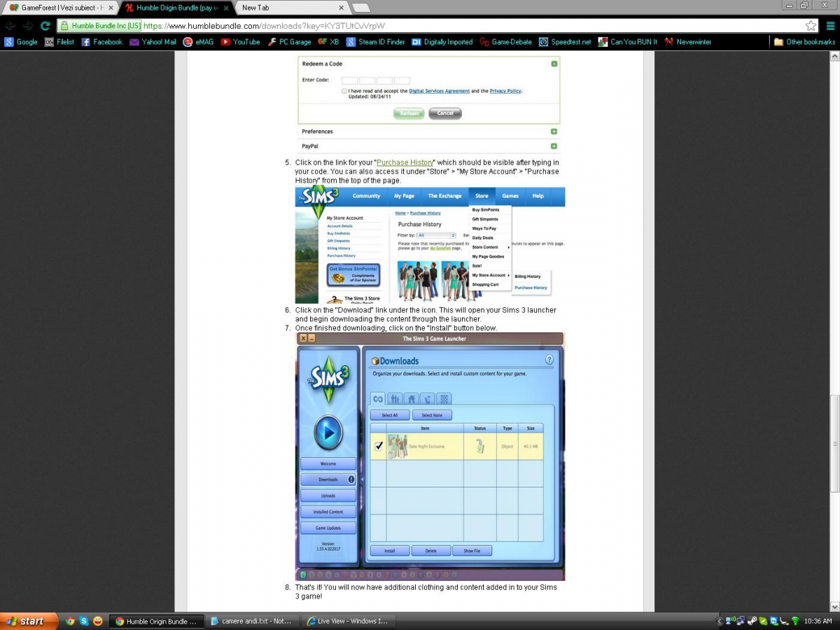Click the first Enter Code input box
The width and height of the screenshot is (840, 630).
click(349, 80)
